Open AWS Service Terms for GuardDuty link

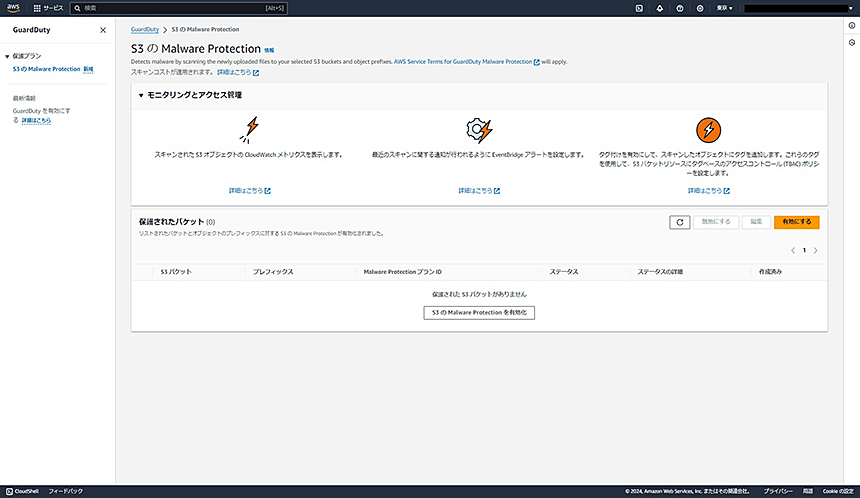464,62
